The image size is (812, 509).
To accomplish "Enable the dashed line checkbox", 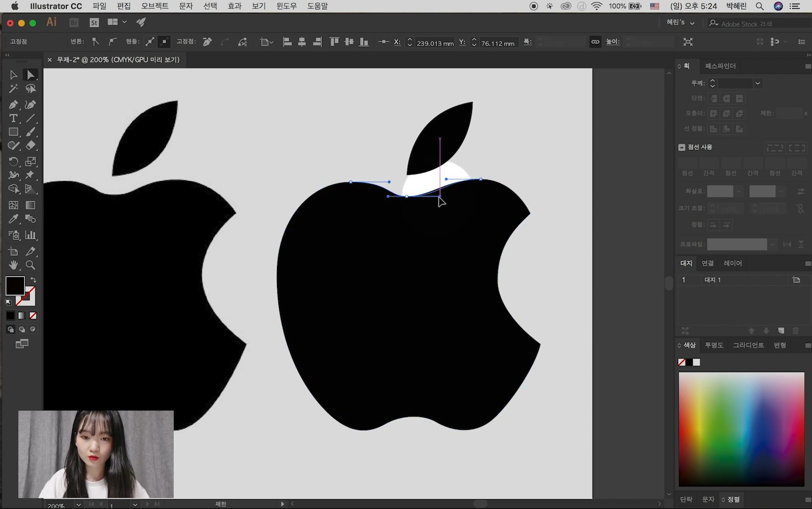I will (682, 147).
